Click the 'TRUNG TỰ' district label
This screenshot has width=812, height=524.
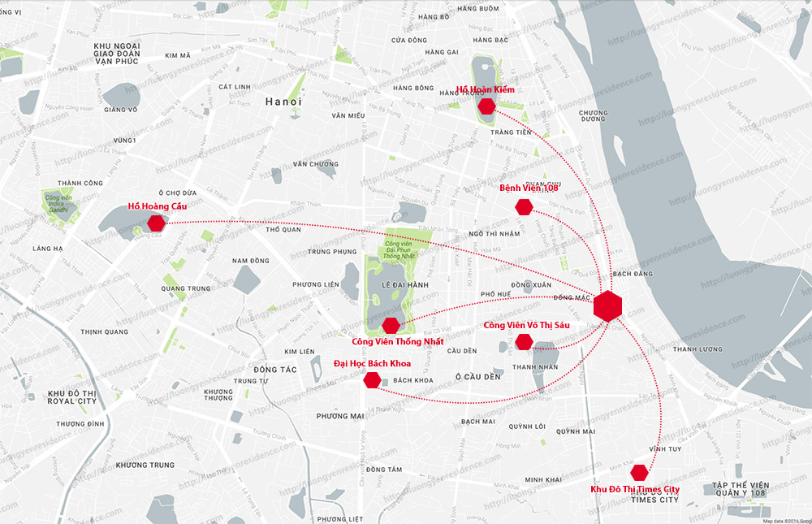coord(251,380)
